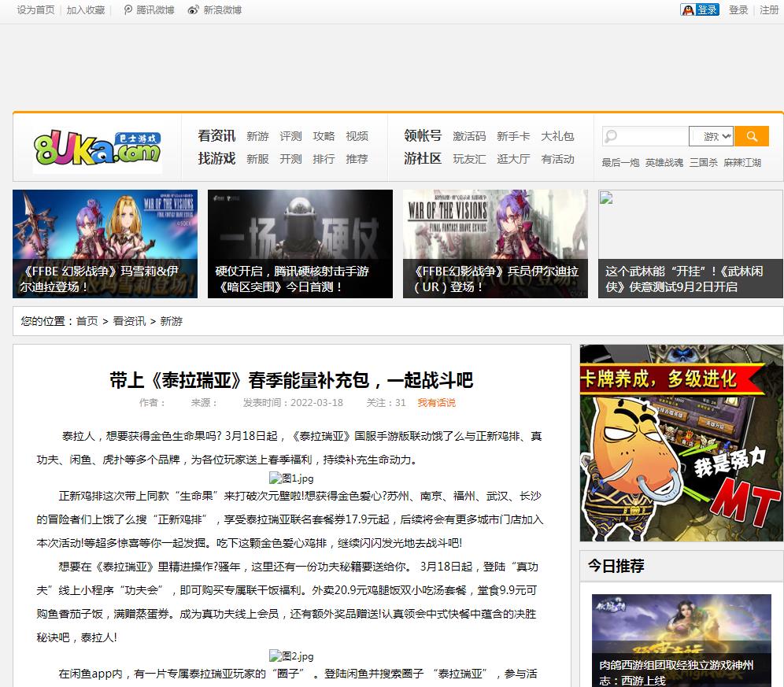
Task: Click the 8Uka.com site logo
Action: (98, 149)
